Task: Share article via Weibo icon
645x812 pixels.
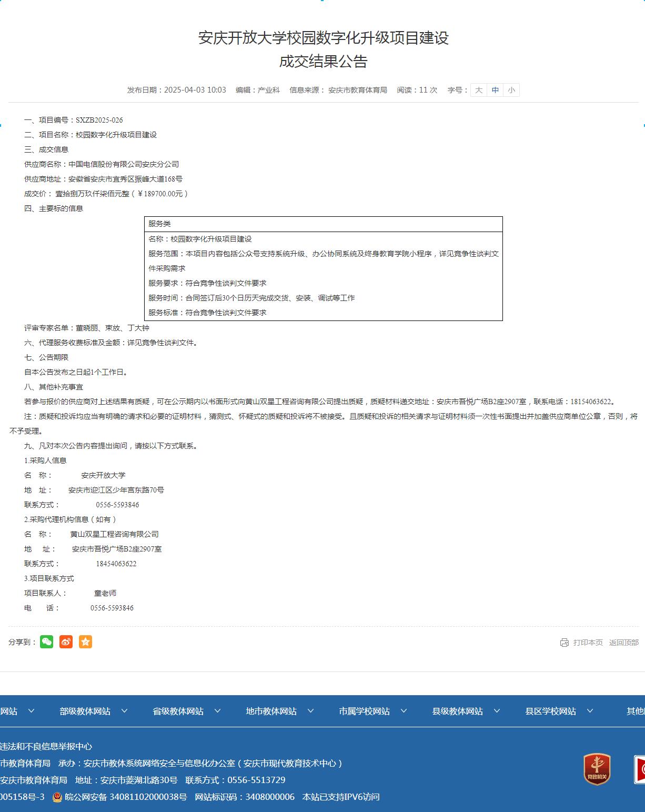Action: coord(66,641)
